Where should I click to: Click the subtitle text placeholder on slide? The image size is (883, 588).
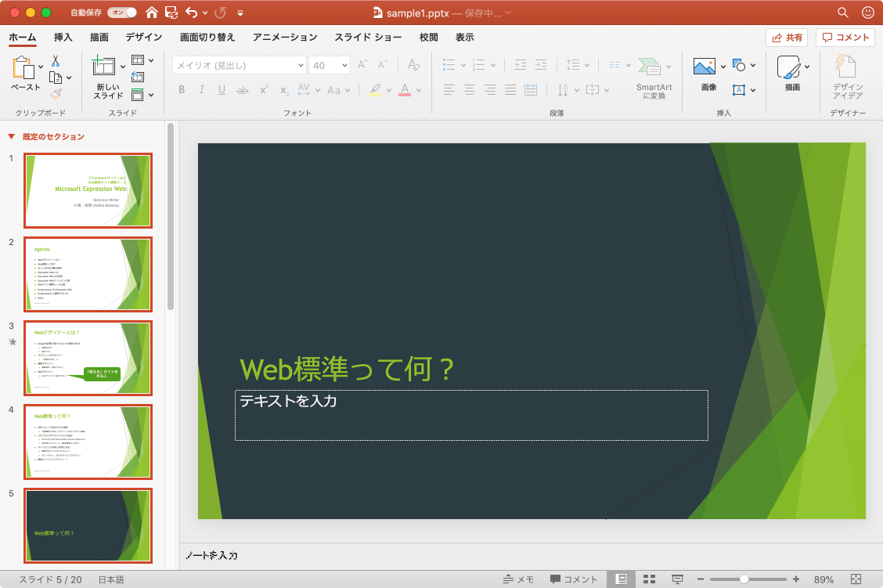coord(471,415)
